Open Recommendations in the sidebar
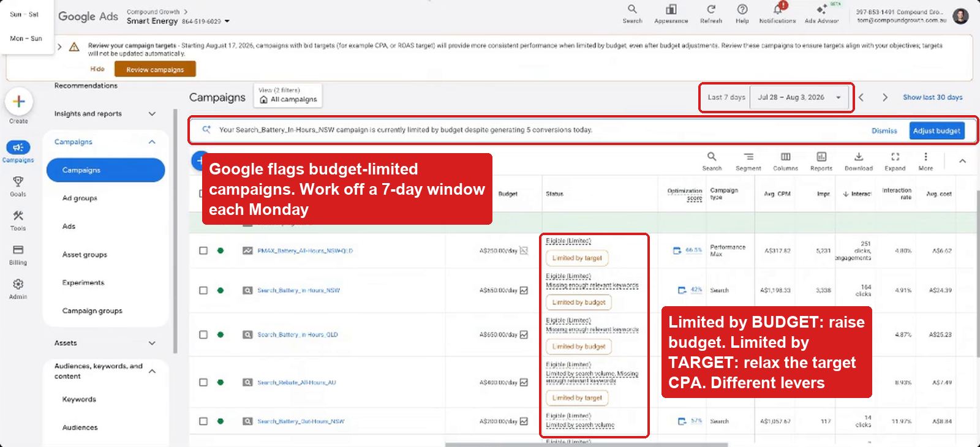The image size is (980, 447). click(x=86, y=86)
